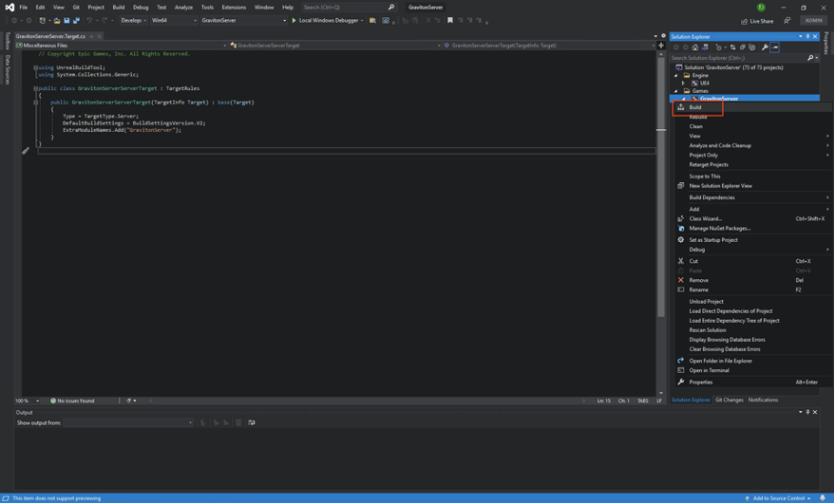The height and width of the screenshot is (504, 835).
Task: Click the green user account avatar
Action: (x=761, y=8)
